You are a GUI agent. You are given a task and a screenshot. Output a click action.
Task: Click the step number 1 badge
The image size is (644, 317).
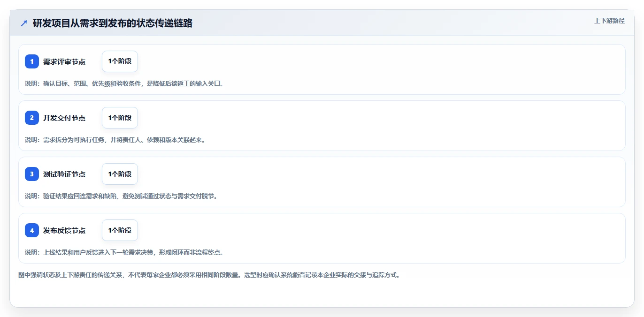point(32,61)
